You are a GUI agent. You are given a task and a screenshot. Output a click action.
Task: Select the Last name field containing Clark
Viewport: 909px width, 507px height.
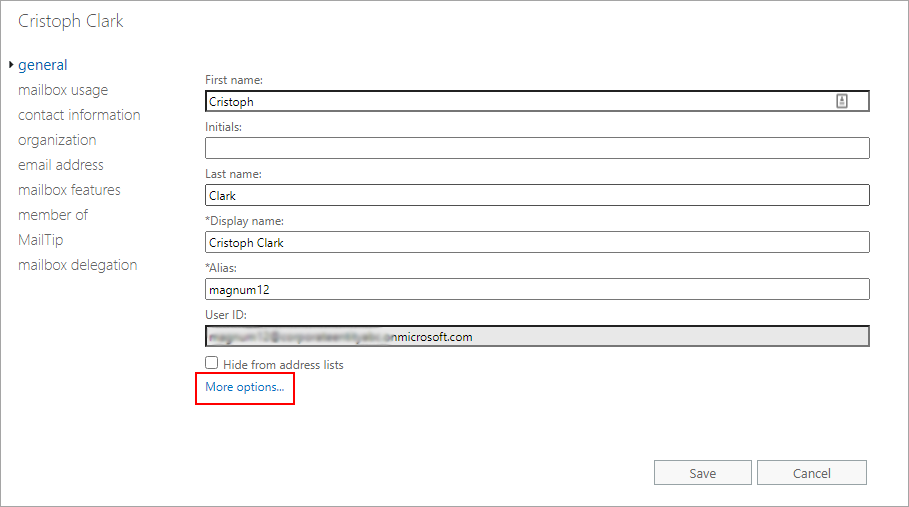click(x=537, y=195)
